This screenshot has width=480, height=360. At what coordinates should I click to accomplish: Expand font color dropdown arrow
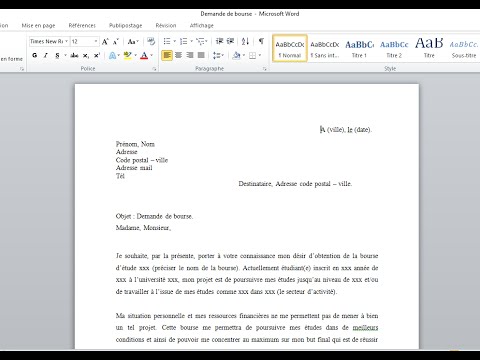click(x=152, y=55)
